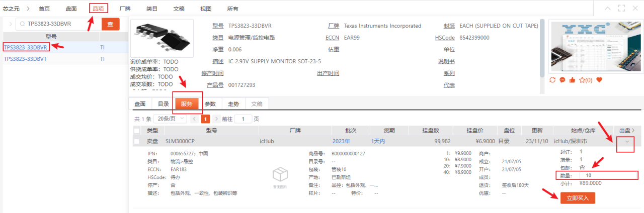Click the refresh icon under the YXC ad

point(552,80)
